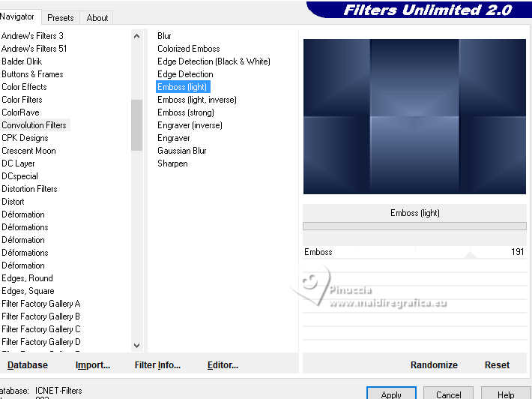
Task: Choose the plain Engraver filter
Action: point(174,138)
